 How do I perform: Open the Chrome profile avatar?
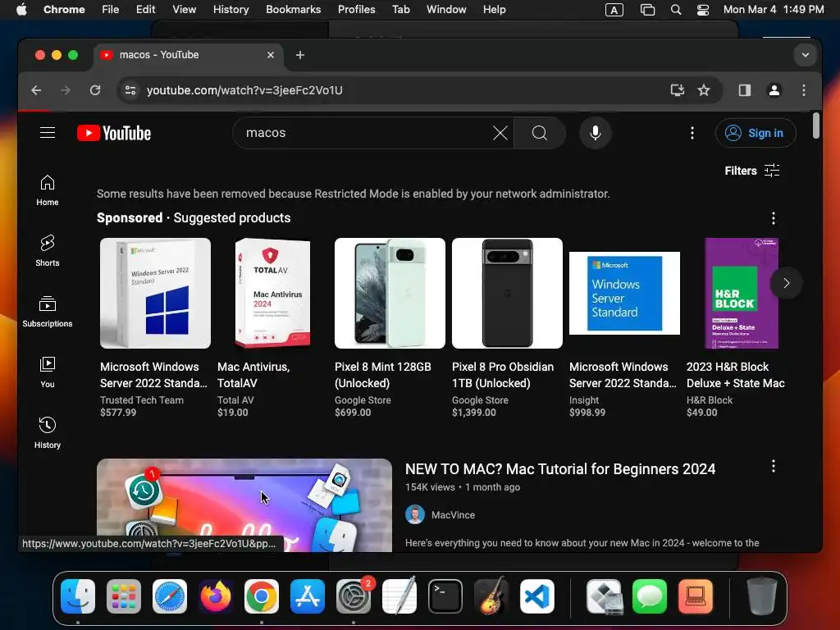coord(774,90)
